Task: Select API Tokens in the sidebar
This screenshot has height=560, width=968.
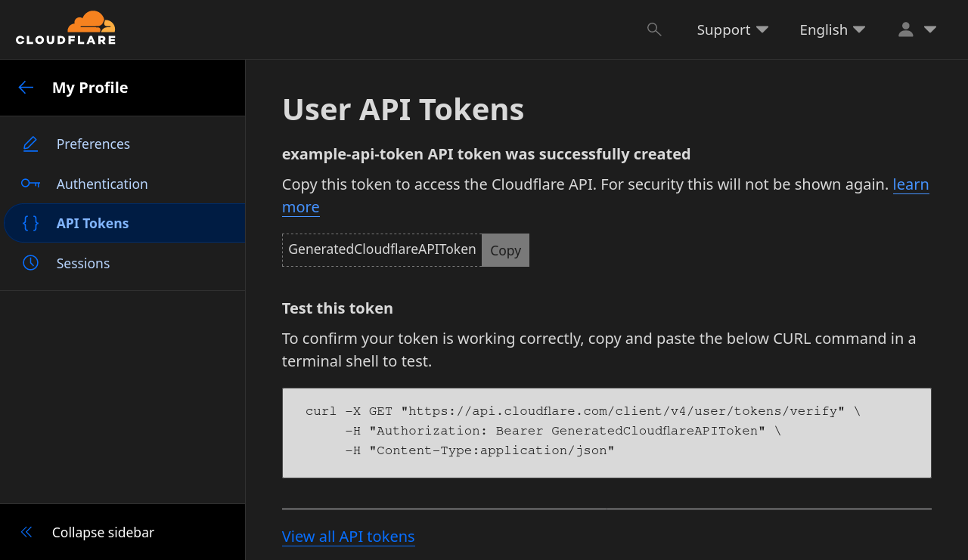Action: click(x=92, y=223)
